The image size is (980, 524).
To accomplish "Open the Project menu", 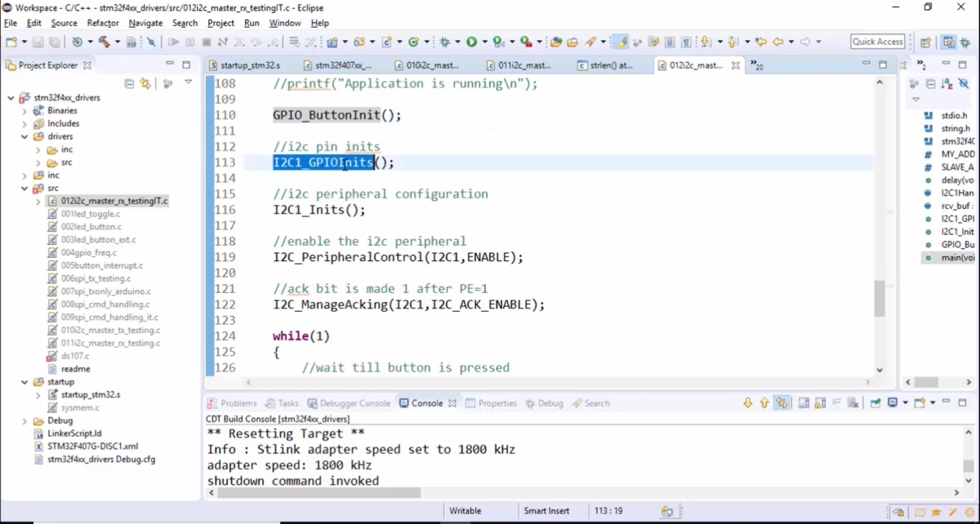I will 220,23.
